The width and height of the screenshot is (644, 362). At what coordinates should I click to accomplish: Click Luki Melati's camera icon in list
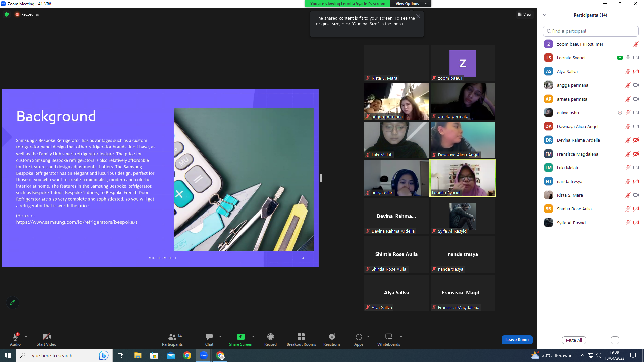click(x=636, y=168)
